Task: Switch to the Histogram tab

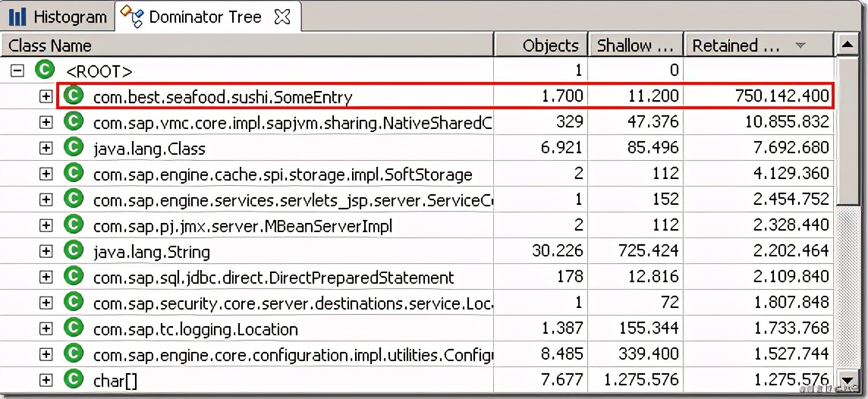Action: pyautogui.click(x=58, y=17)
